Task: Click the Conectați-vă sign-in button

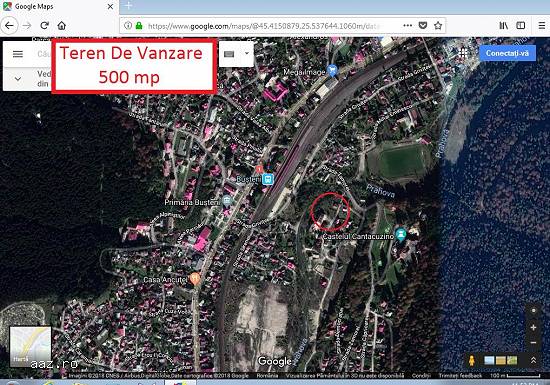Action: click(507, 53)
